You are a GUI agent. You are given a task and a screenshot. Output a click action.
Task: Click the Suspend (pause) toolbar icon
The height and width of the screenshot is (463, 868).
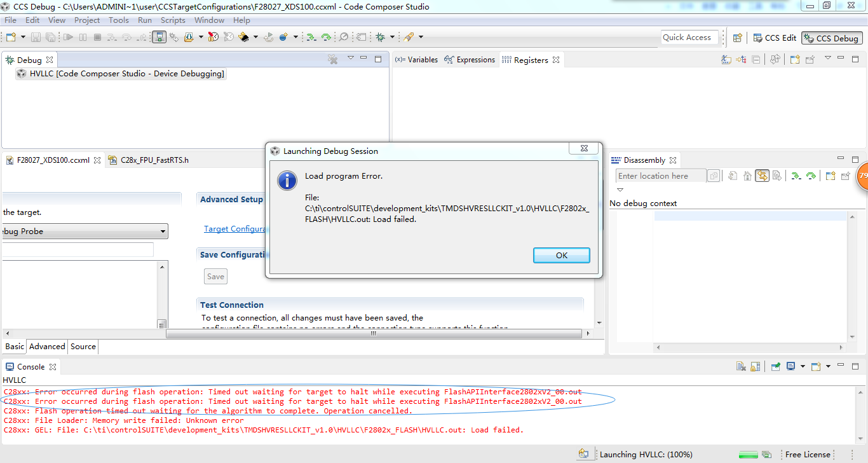point(83,38)
